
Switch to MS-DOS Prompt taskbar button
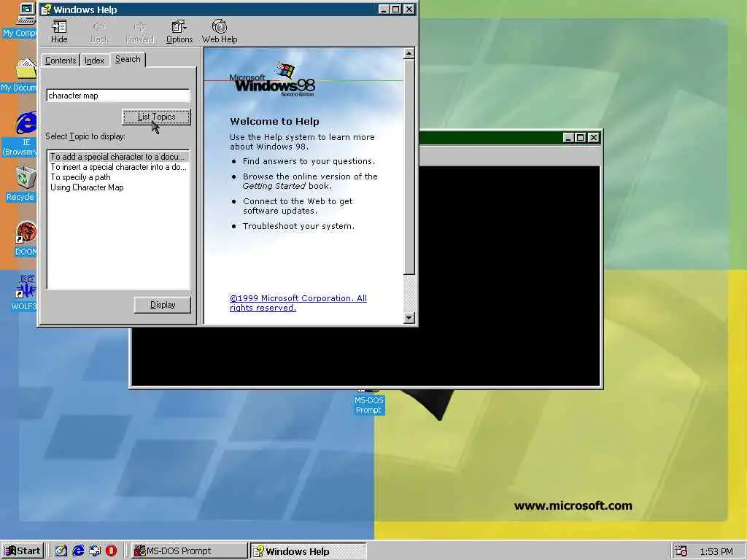tap(189, 551)
